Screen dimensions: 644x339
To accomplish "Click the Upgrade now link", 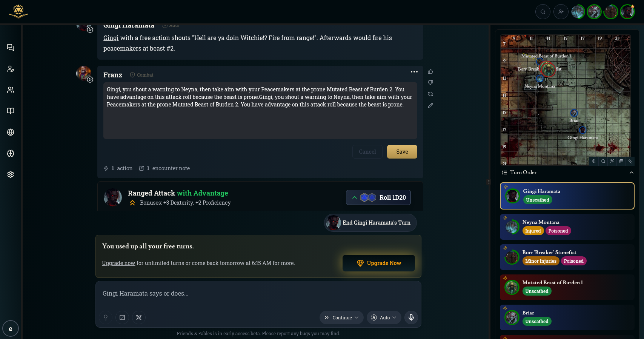I will [118, 263].
